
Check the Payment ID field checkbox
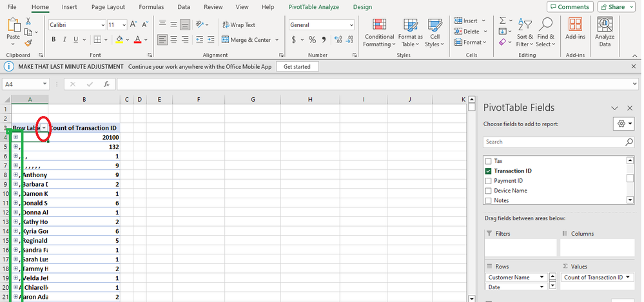coord(489,181)
